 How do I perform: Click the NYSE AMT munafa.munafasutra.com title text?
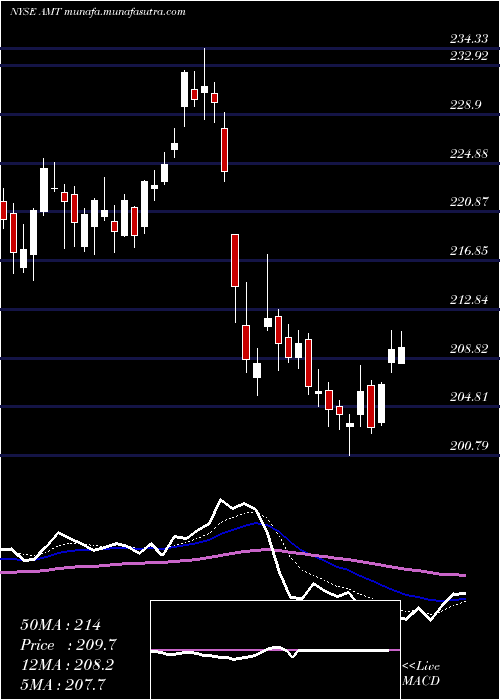point(97,12)
